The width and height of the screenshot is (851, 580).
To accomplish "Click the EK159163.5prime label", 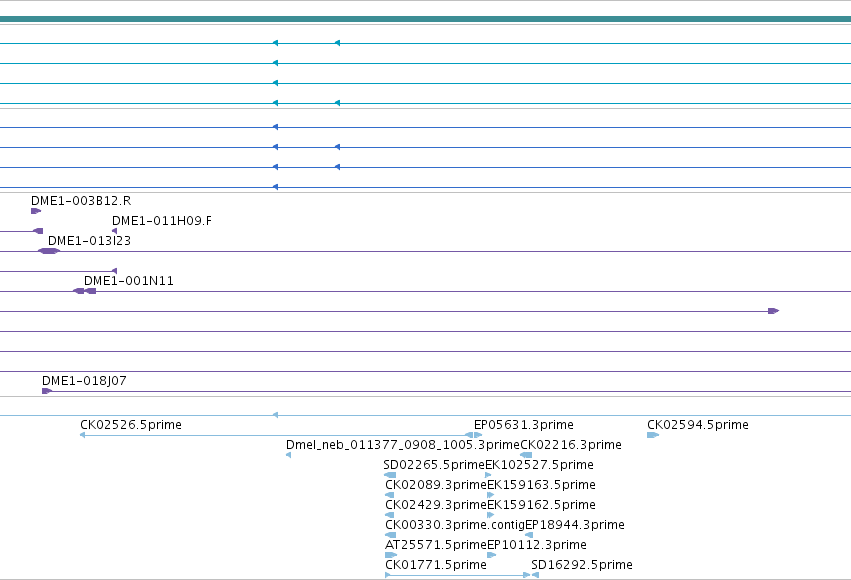I will coord(542,485).
